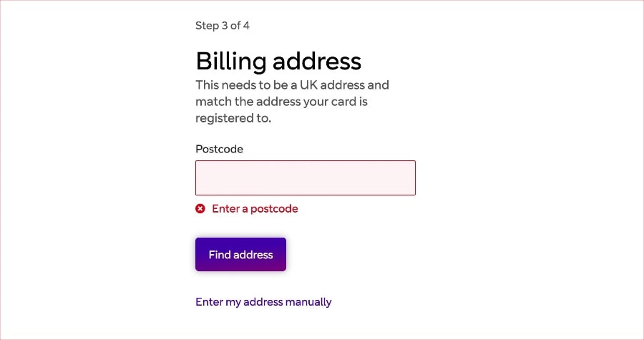Click the UK address description paragraph

pyautogui.click(x=292, y=102)
